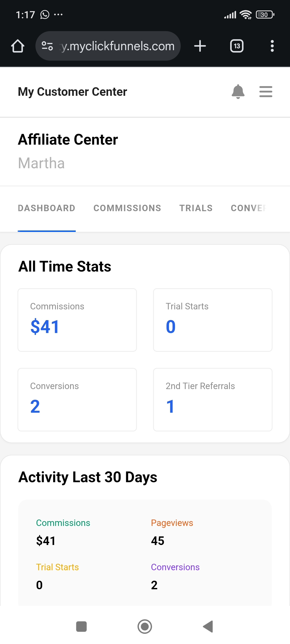Select the Dashboard tab
This screenshot has height=644, width=290.
tap(46, 208)
